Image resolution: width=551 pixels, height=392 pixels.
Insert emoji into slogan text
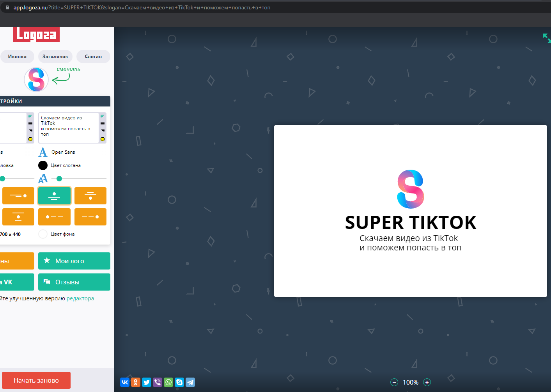tap(103, 139)
